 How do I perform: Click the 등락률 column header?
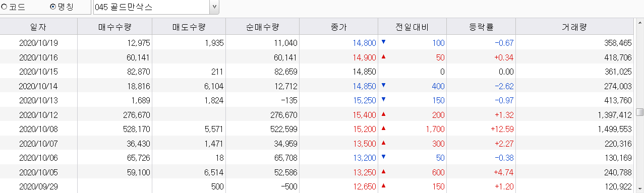click(481, 27)
